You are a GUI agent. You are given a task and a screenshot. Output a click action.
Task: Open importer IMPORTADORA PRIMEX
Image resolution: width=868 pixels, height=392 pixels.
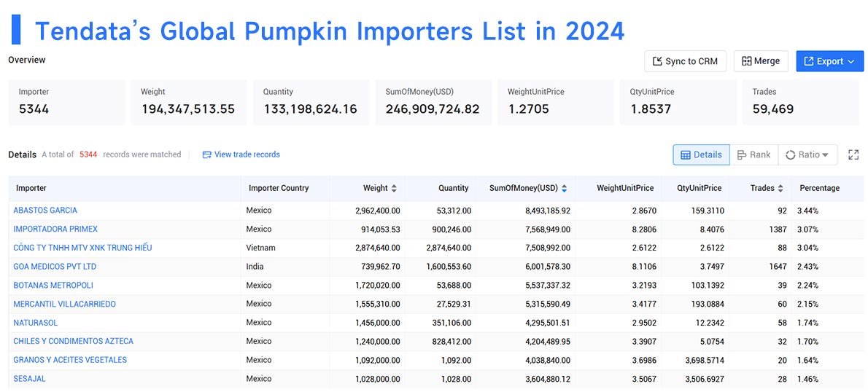point(55,229)
